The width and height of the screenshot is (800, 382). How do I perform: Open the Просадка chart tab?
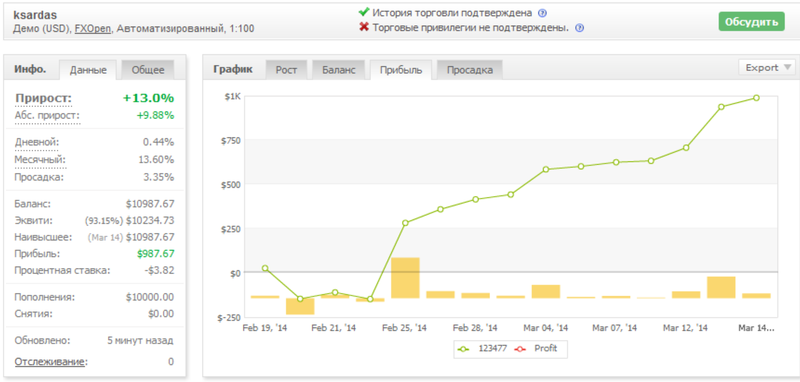click(470, 70)
